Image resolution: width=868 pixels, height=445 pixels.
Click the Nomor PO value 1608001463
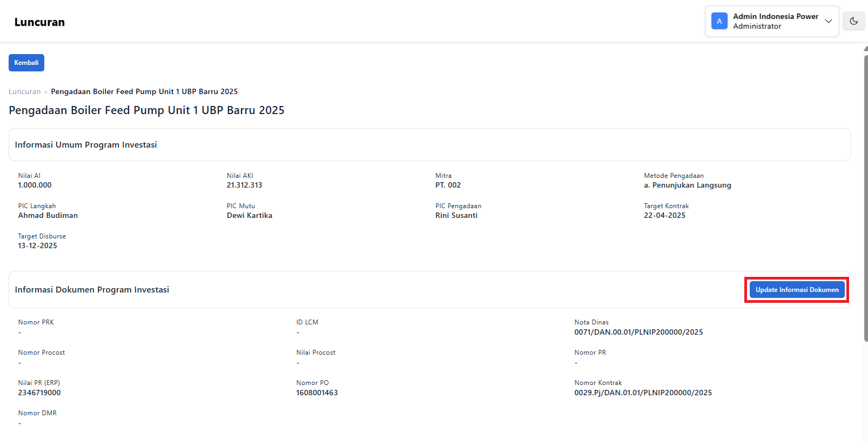(317, 393)
